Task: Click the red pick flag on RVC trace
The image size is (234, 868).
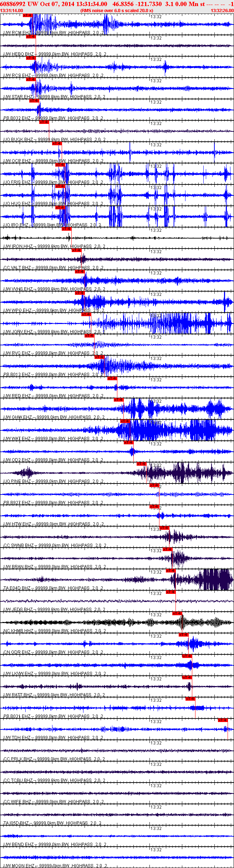Action: click(x=90, y=336)
